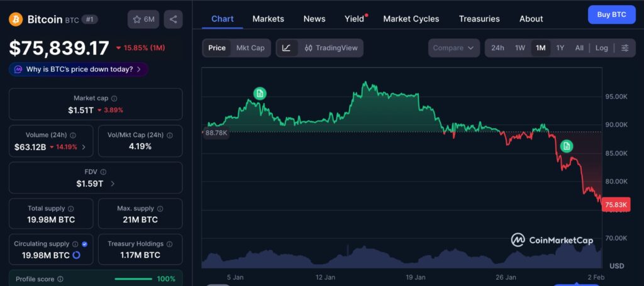Open "Why is BTC's price down today?"
Viewport: 644px width, 286px height.
coord(79,69)
